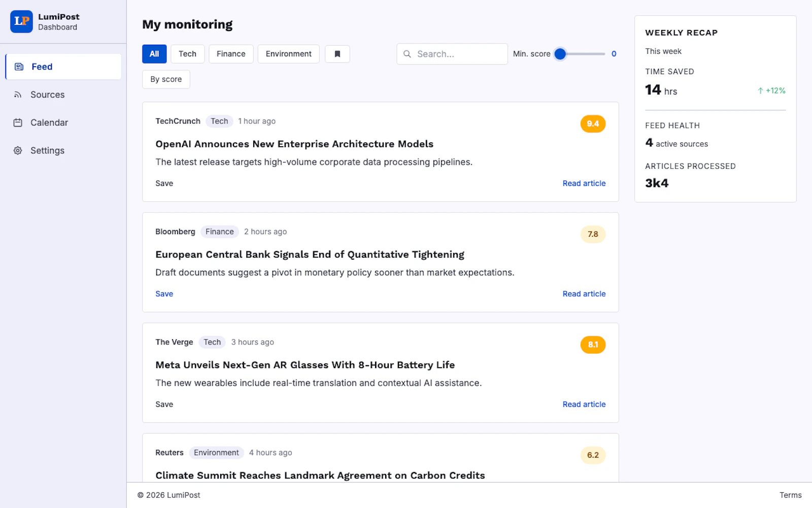Click the 9.4 score badge
This screenshot has width=812, height=508.
(x=593, y=123)
